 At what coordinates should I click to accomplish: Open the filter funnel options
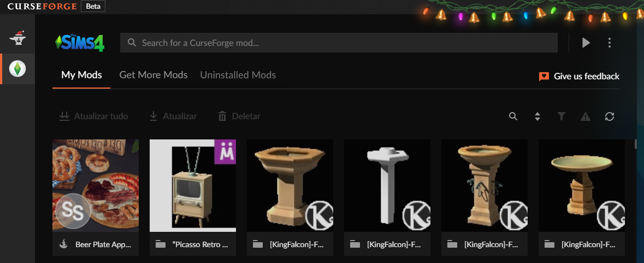tap(562, 116)
